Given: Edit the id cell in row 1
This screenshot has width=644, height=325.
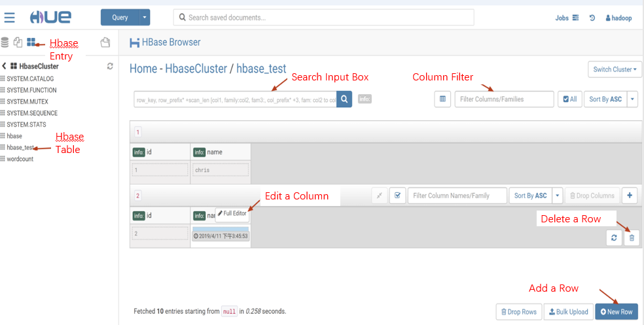Looking at the screenshot, I should 160,170.
